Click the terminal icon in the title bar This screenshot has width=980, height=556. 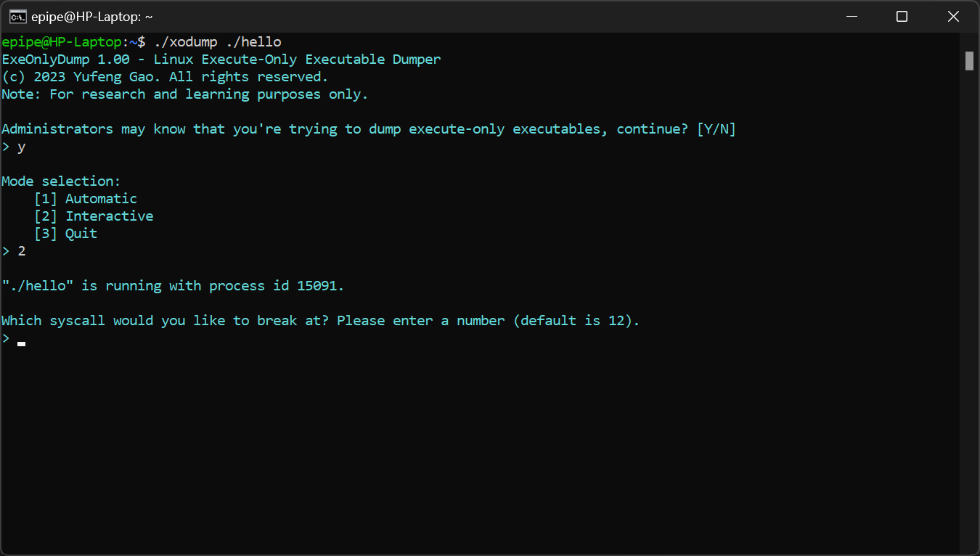click(18, 17)
